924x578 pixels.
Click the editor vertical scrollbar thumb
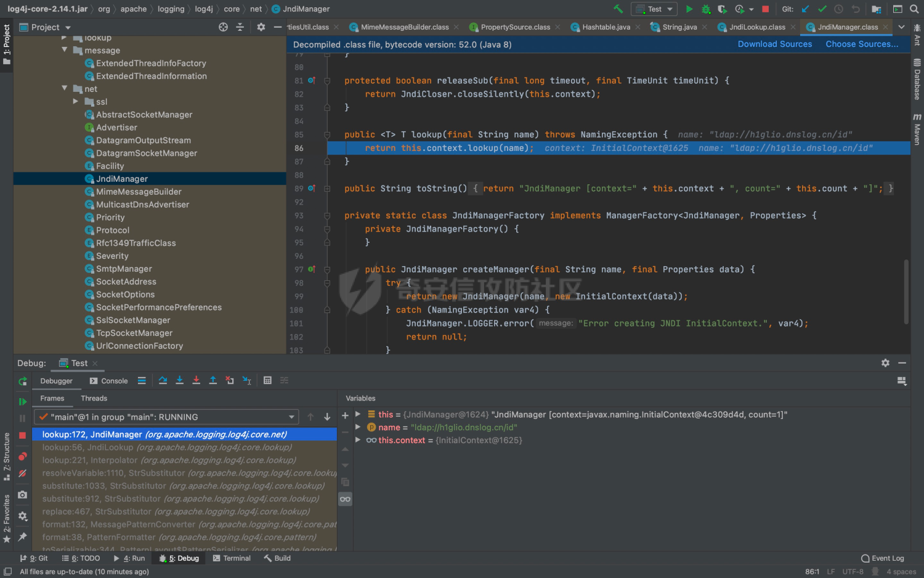(x=906, y=291)
